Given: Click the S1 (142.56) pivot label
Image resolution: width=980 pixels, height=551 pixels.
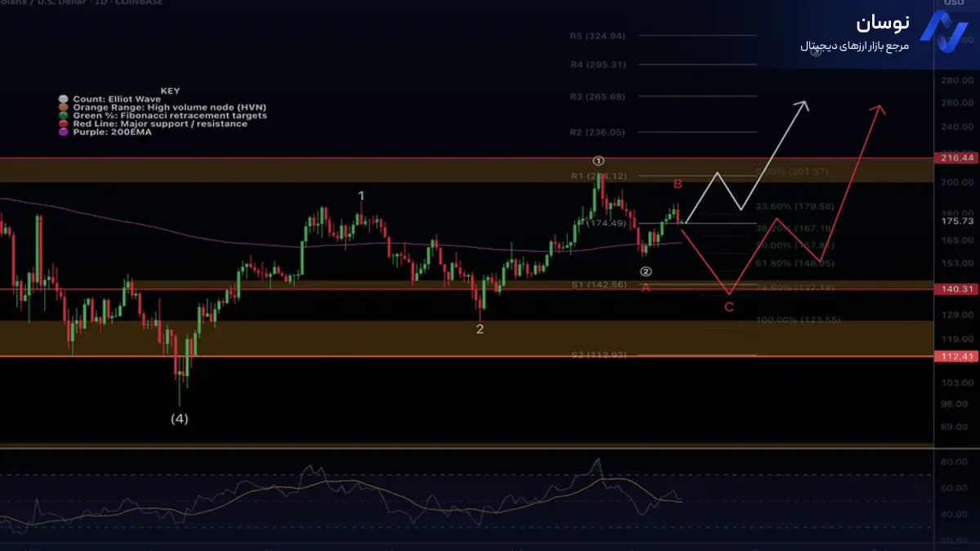Looking at the screenshot, I should pos(598,285).
